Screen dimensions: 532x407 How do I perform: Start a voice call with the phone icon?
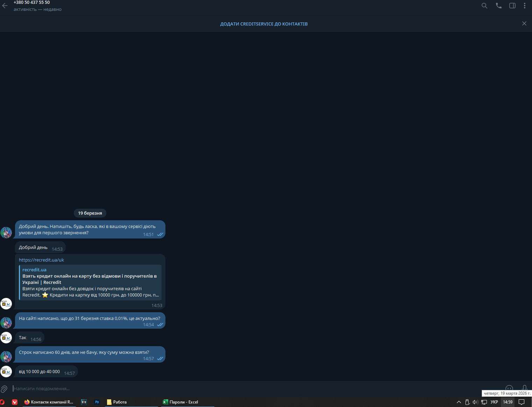pos(499,6)
